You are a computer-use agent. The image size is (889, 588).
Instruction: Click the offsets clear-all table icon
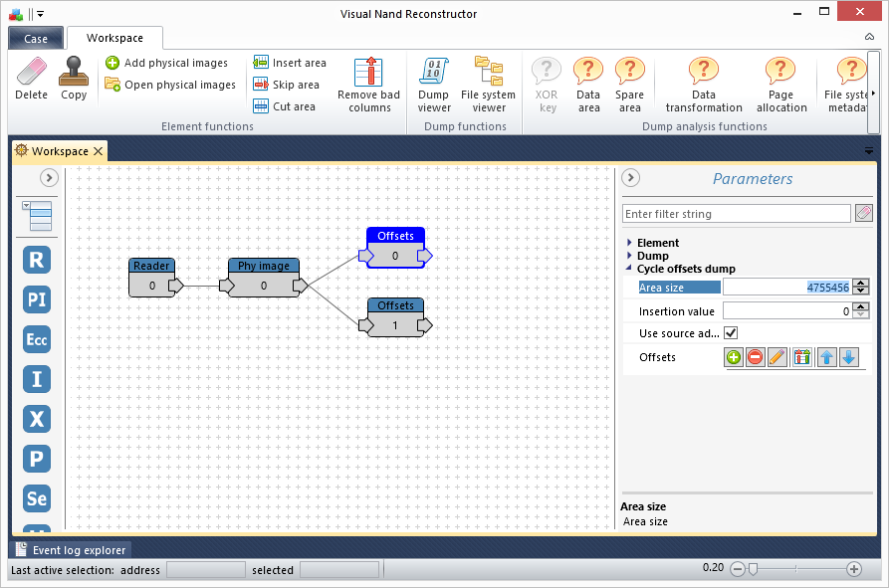802,357
